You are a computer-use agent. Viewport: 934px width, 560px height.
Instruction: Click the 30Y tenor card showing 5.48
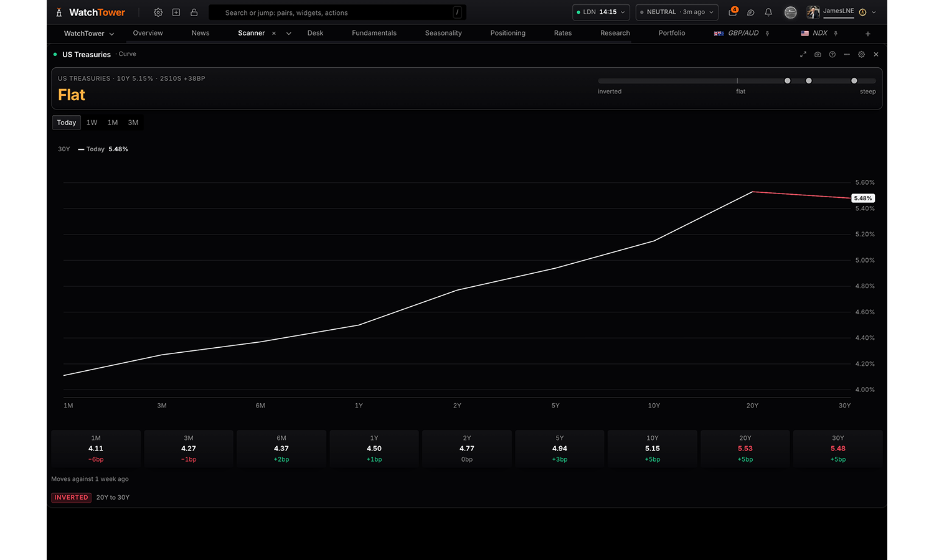pos(838,449)
